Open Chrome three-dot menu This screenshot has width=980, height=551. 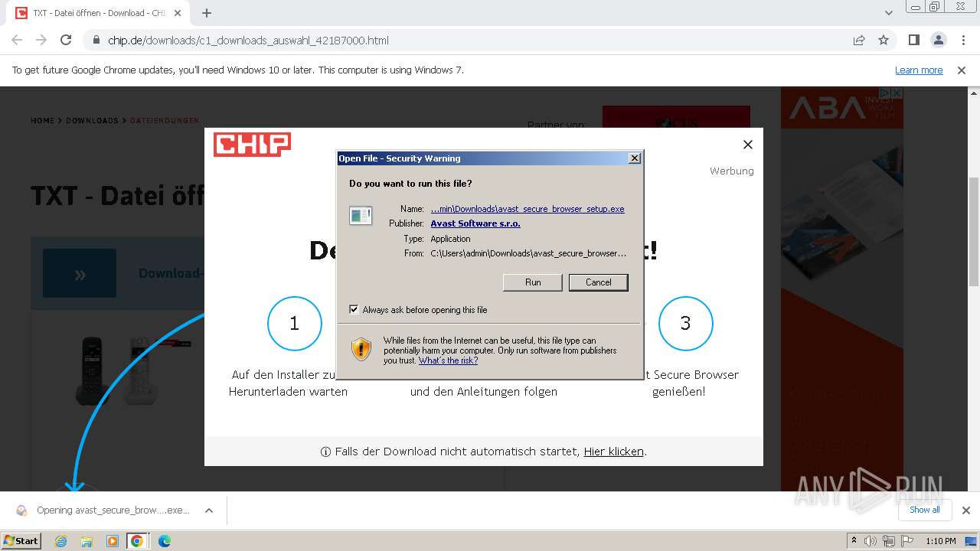click(962, 40)
